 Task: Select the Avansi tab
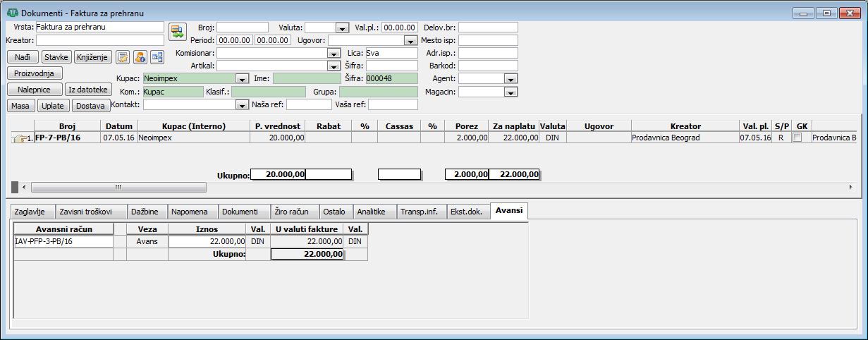509,210
